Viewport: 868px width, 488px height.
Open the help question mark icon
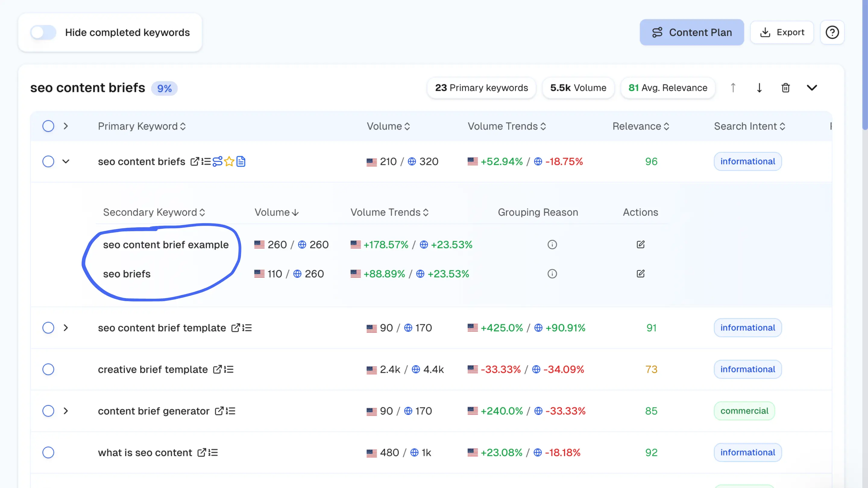click(832, 32)
